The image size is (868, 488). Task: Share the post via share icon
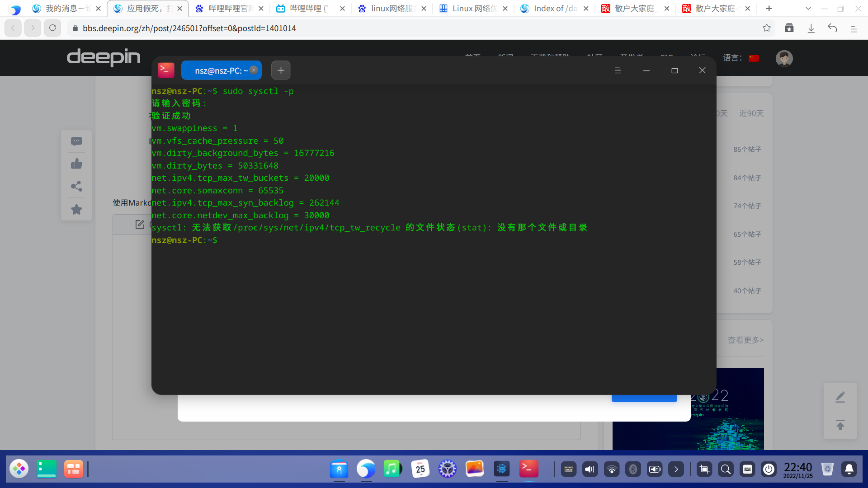click(76, 186)
